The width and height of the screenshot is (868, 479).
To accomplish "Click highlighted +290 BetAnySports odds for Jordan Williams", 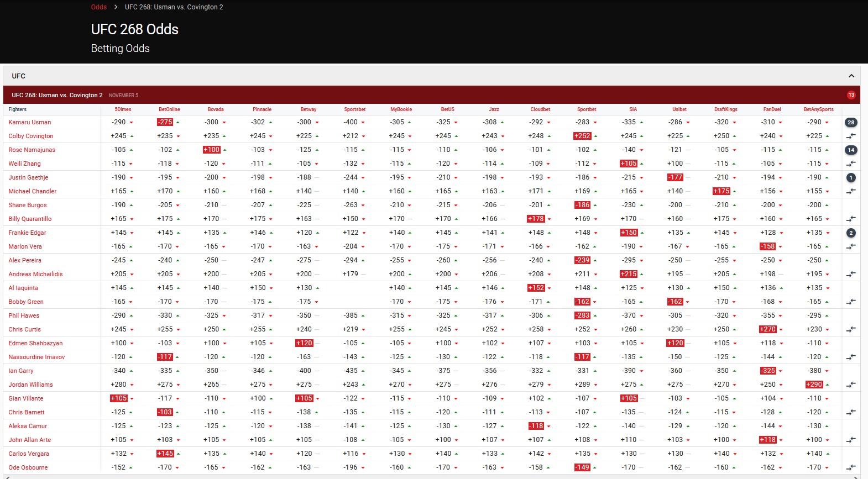I will click(814, 385).
